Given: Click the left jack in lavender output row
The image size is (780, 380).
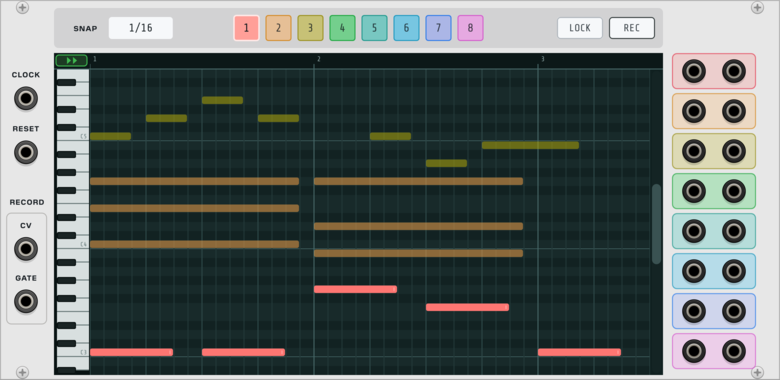Looking at the screenshot, I should pyautogui.click(x=694, y=311).
